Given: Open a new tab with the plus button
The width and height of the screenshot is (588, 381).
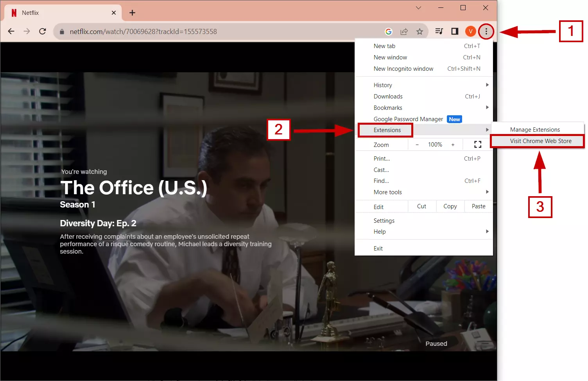Looking at the screenshot, I should tap(132, 13).
